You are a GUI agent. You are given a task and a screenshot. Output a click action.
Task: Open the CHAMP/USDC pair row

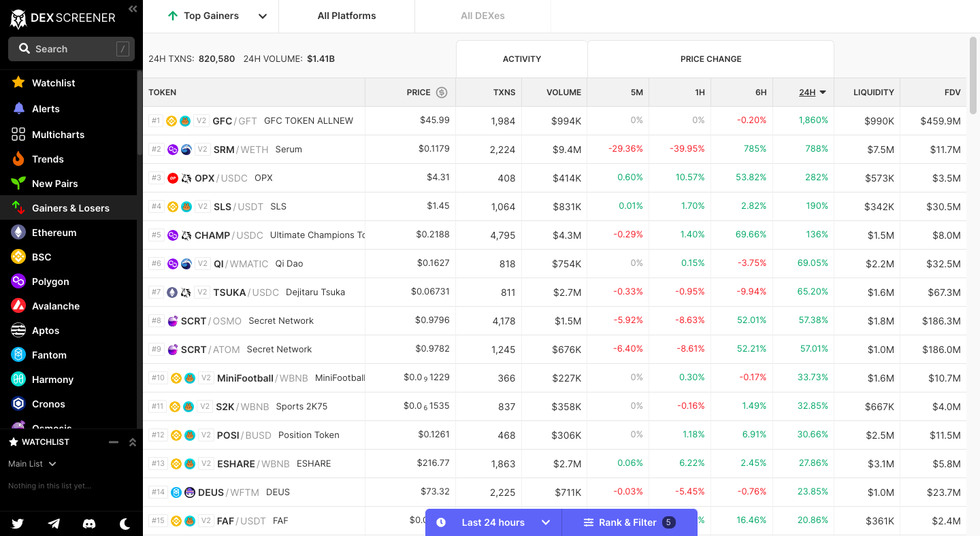click(x=555, y=235)
